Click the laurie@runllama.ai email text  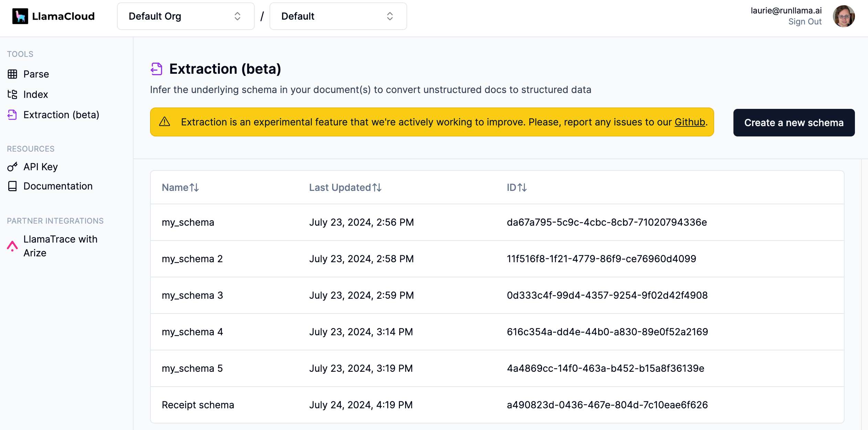786,11
